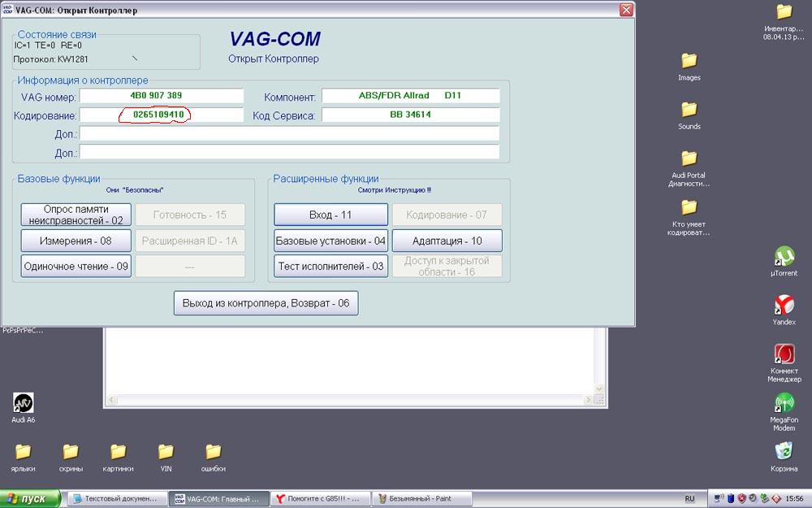Image resolution: width=812 pixels, height=508 pixels.
Task: Open the пуск Start button
Action: pyautogui.click(x=30, y=499)
